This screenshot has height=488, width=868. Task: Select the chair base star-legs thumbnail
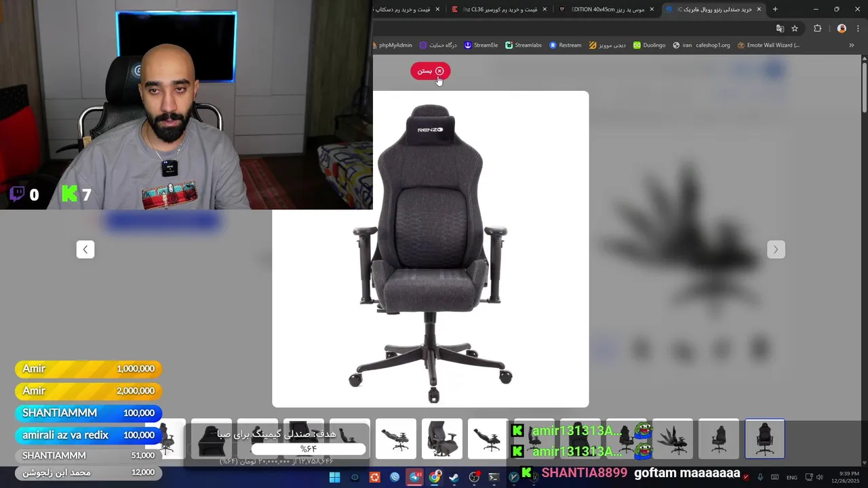[x=673, y=439]
